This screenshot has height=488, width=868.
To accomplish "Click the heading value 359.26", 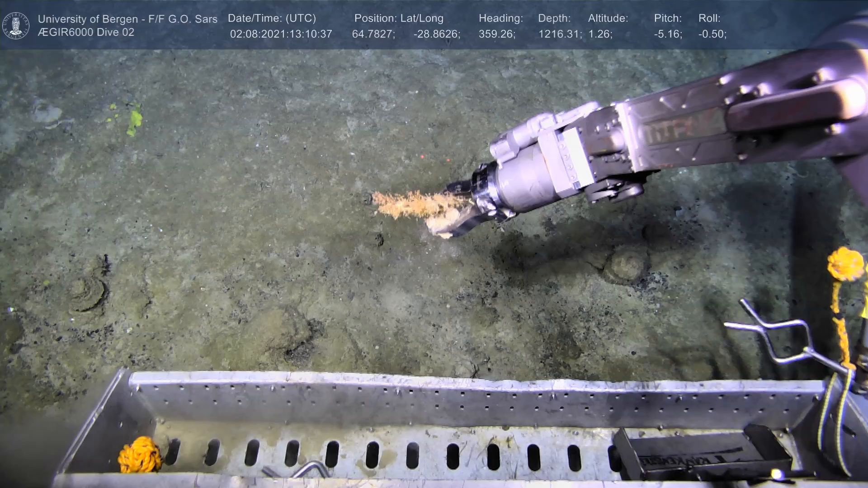I will (x=496, y=34).
